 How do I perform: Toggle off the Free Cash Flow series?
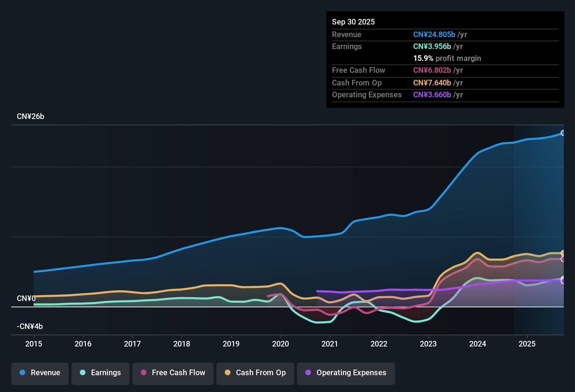click(173, 373)
